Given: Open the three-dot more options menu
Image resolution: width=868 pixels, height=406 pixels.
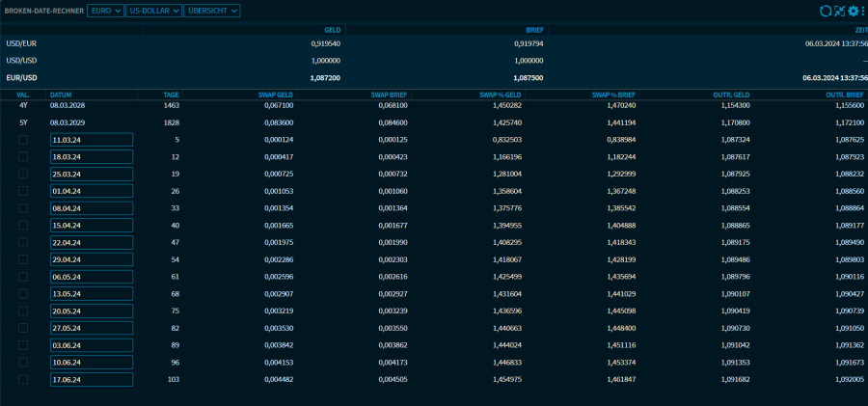Looking at the screenshot, I should pos(862,11).
